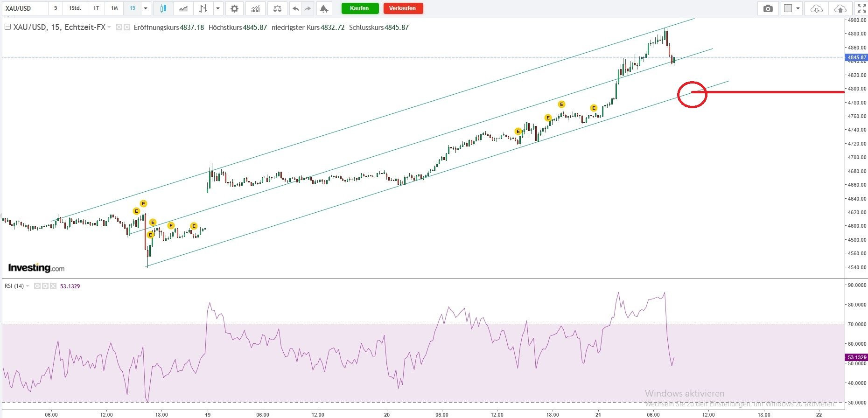Toggle fullscreen mode for the chart

(x=861, y=8)
